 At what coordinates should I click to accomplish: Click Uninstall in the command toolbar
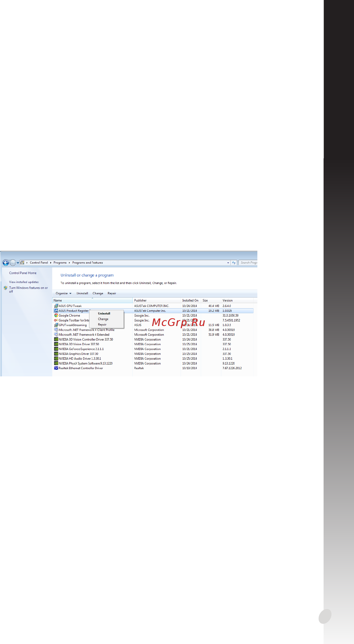click(82, 293)
